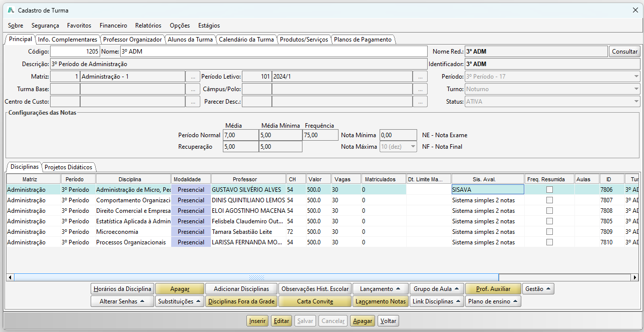Open the Alunos da Turma tab
The width and height of the screenshot is (644, 332).
click(x=190, y=40)
